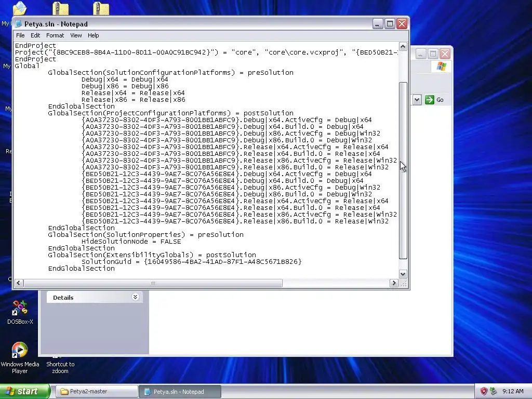Open the Edit menu in Notepad

tap(35, 35)
